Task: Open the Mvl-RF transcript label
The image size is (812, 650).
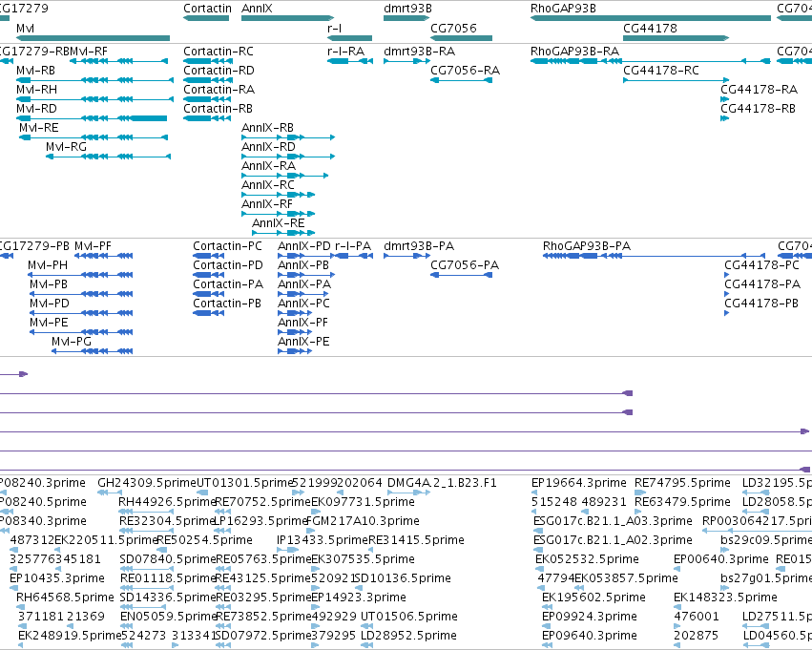Action: click(x=89, y=51)
